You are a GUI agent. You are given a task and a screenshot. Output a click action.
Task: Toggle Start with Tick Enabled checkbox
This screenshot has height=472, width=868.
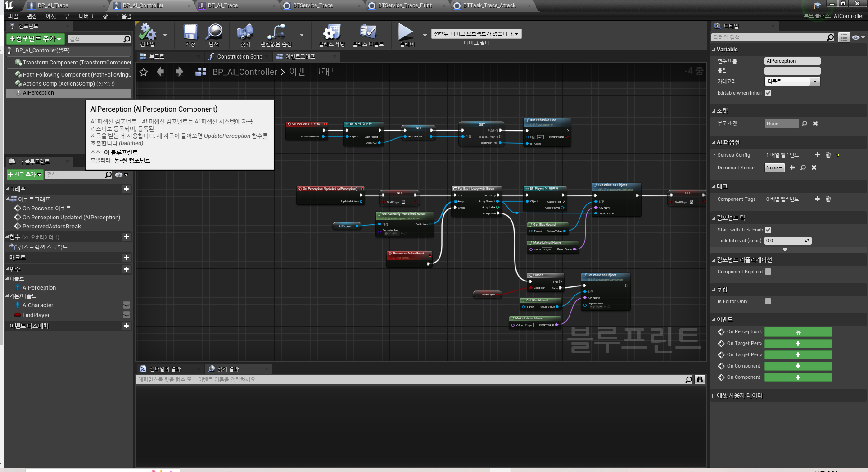(768, 230)
